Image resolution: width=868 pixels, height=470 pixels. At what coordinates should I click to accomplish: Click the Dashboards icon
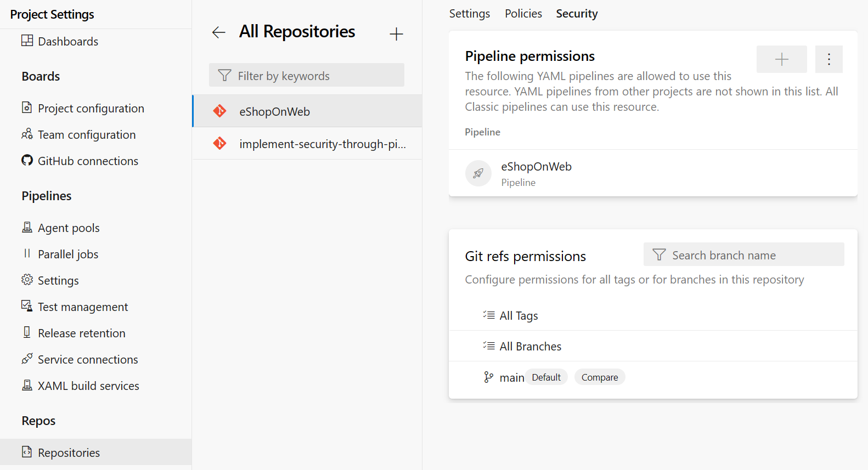point(27,41)
